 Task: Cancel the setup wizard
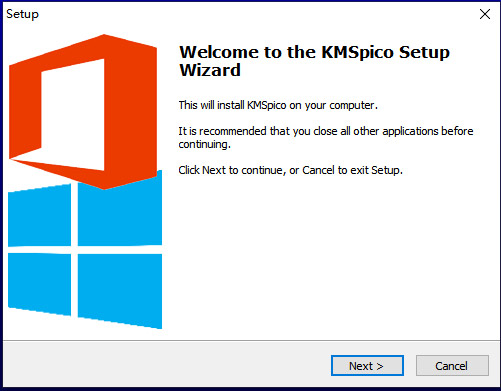click(452, 365)
